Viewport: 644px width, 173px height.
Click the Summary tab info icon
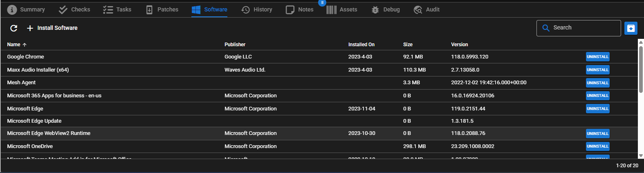point(12,9)
